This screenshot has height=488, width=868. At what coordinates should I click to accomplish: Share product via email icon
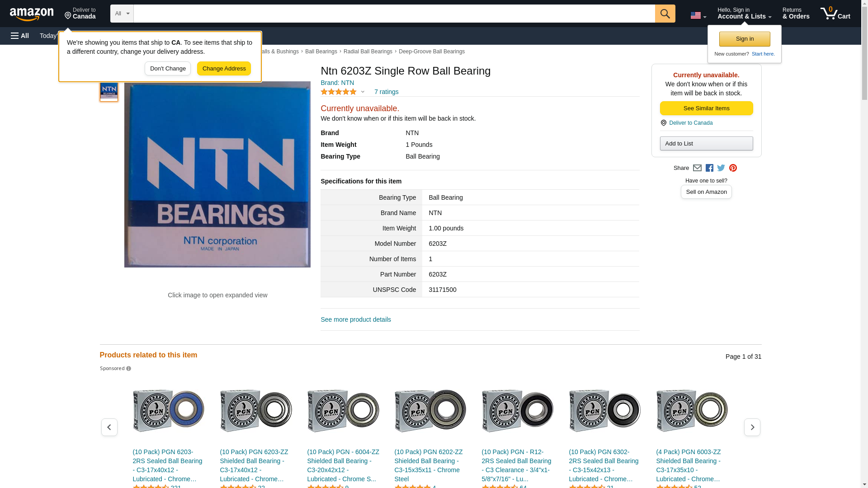pyautogui.click(x=697, y=168)
